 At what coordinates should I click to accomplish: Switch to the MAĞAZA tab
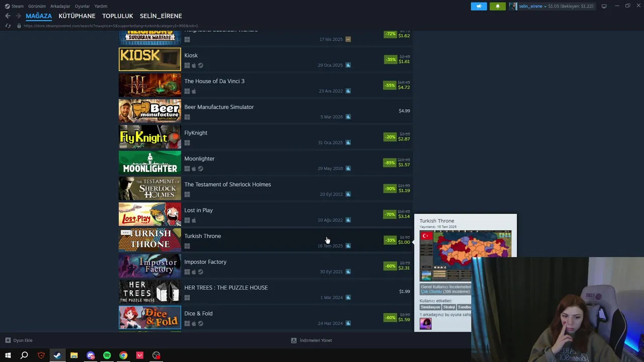pos(39,16)
